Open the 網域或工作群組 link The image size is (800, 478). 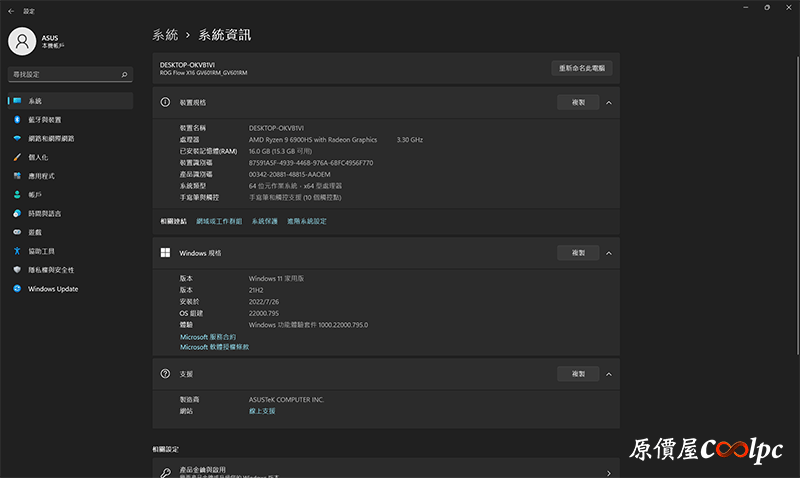pyautogui.click(x=219, y=221)
